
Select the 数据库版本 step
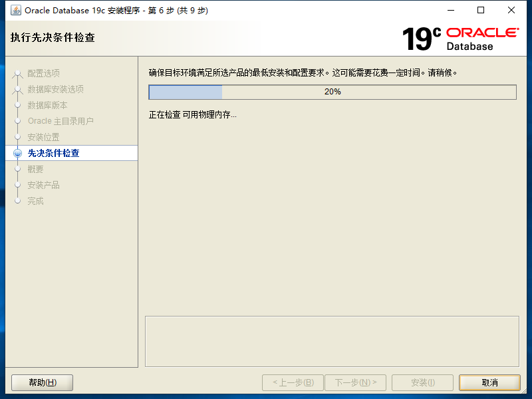coord(47,105)
